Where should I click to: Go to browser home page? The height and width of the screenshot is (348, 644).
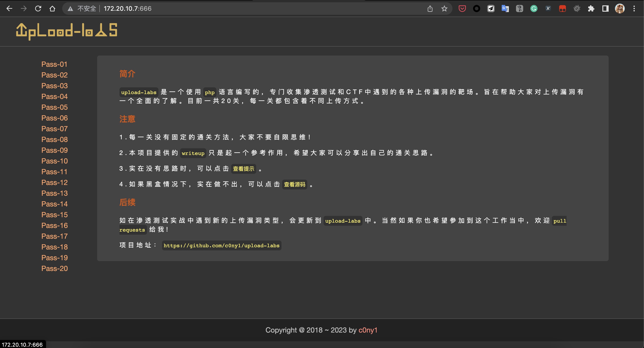pos(52,9)
